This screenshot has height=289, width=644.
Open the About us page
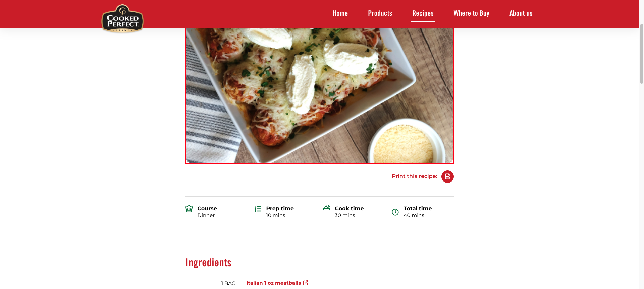521,13
